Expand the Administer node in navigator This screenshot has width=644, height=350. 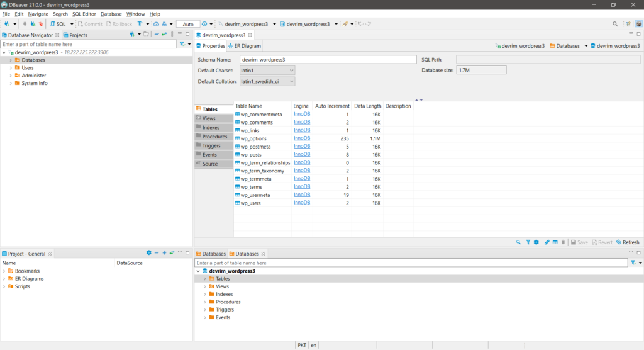pyautogui.click(x=11, y=76)
